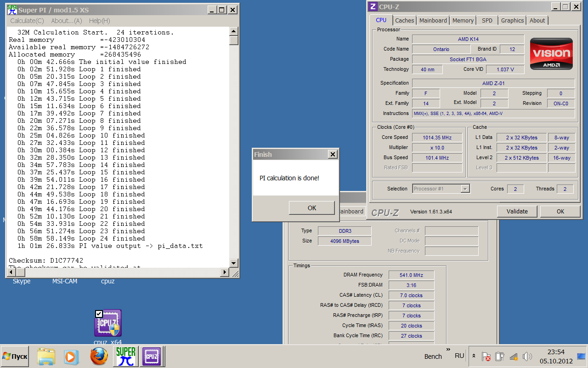Switch to the Mainboard tab in CPU-Z
The image size is (588, 368).
pyautogui.click(x=433, y=20)
